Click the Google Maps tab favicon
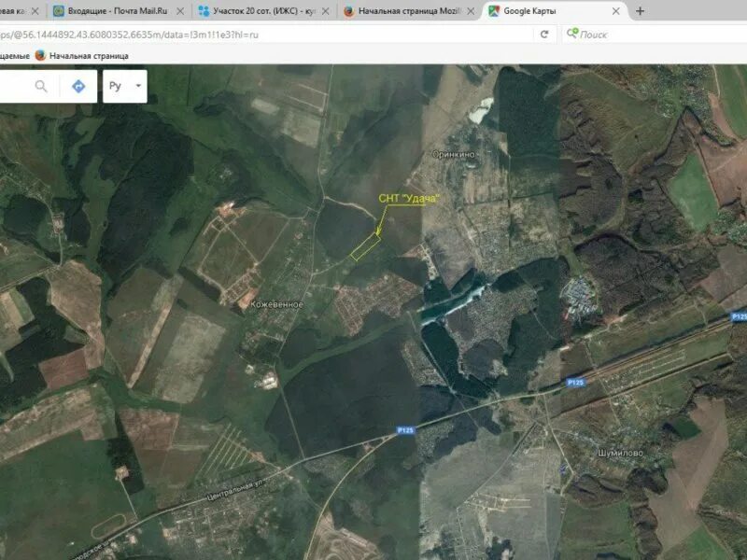Viewport: 747px width, 560px height. [x=494, y=11]
